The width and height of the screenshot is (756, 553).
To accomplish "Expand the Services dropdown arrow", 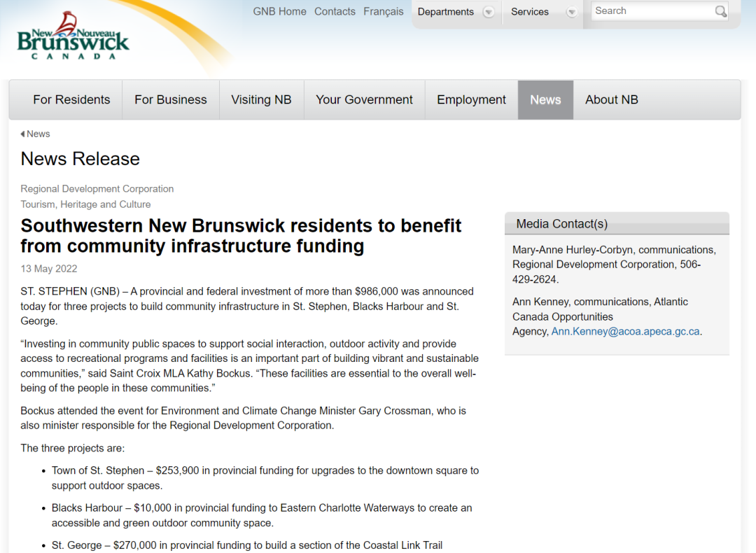I will [x=571, y=12].
